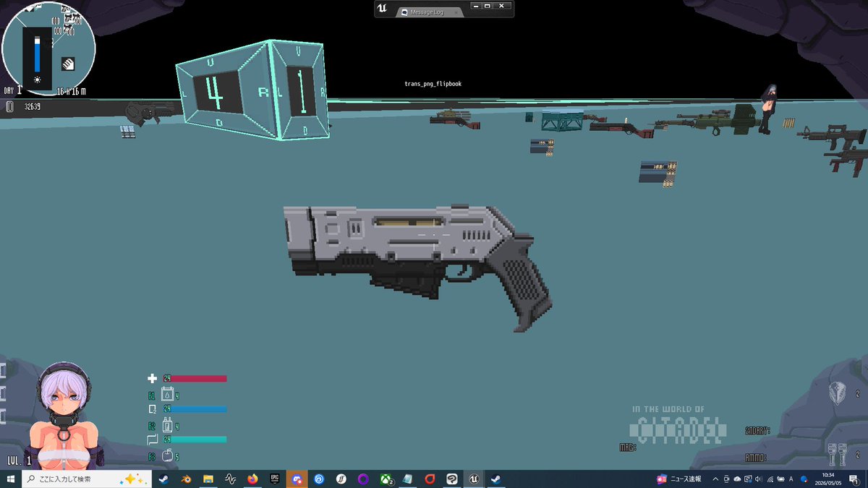Open Blender from the taskbar
This screenshot has height=488, width=868.
click(186, 479)
